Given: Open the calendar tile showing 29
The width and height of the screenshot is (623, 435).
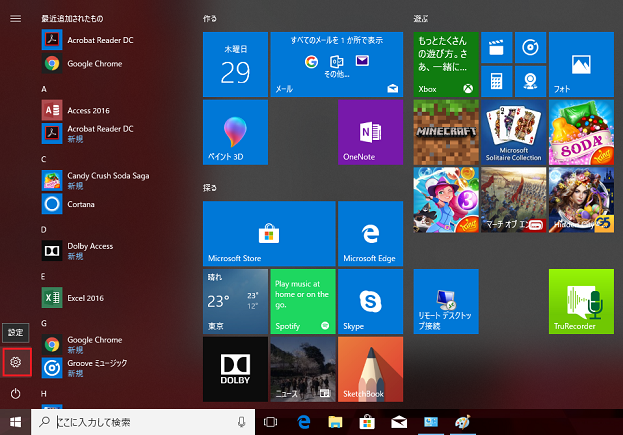Looking at the screenshot, I should coord(235,64).
